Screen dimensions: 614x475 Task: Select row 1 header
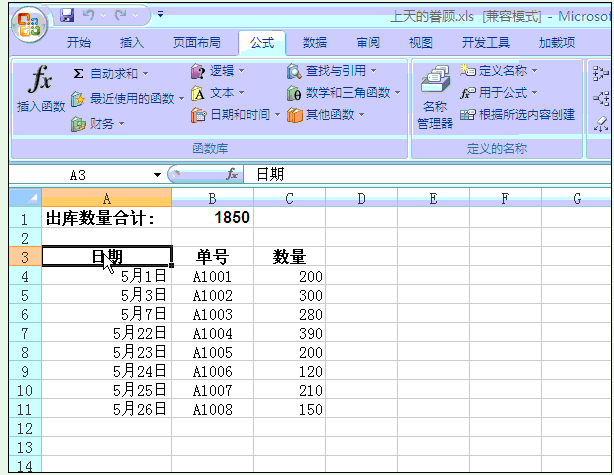[x=25, y=218]
